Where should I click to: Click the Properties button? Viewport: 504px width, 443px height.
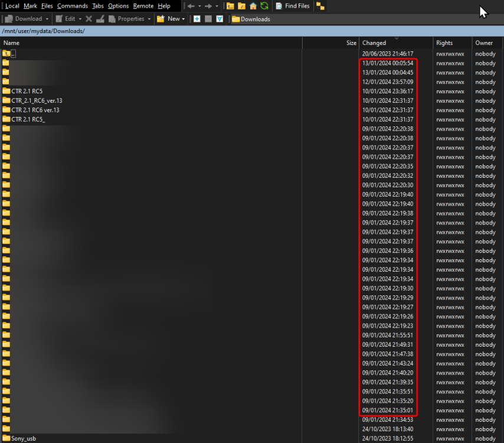click(x=126, y=19)
